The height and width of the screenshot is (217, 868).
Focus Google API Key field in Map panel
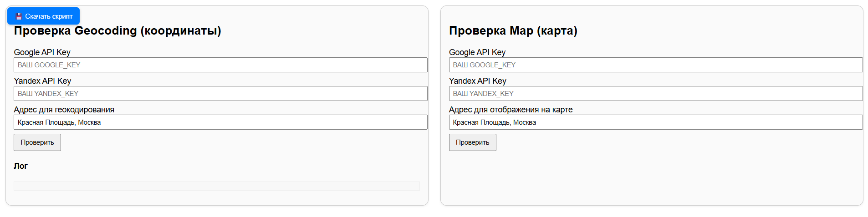(x=656, y=65)
